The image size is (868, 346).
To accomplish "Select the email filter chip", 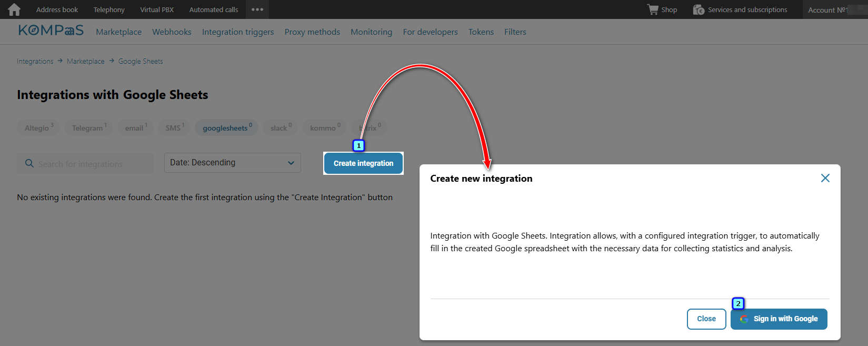I will pyautogui.click(x=136, y=127).
